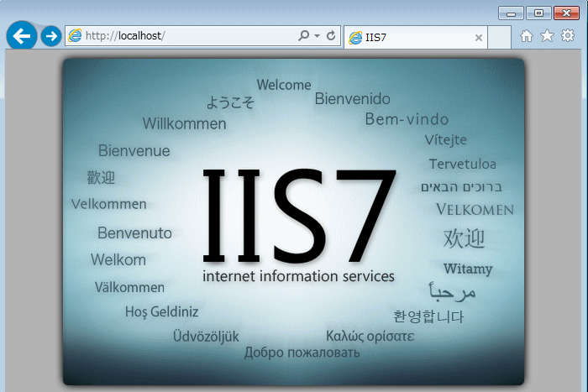Click the Hebrew 'ברוכים הבאים' text
Viewport: 588px width, 392px height.
pos(462,187)
